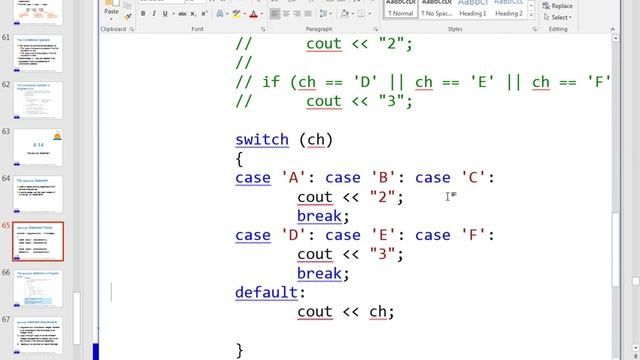640x360 pixels.
Task: Click Replace in the Editing group
Action: click(558, 6)
